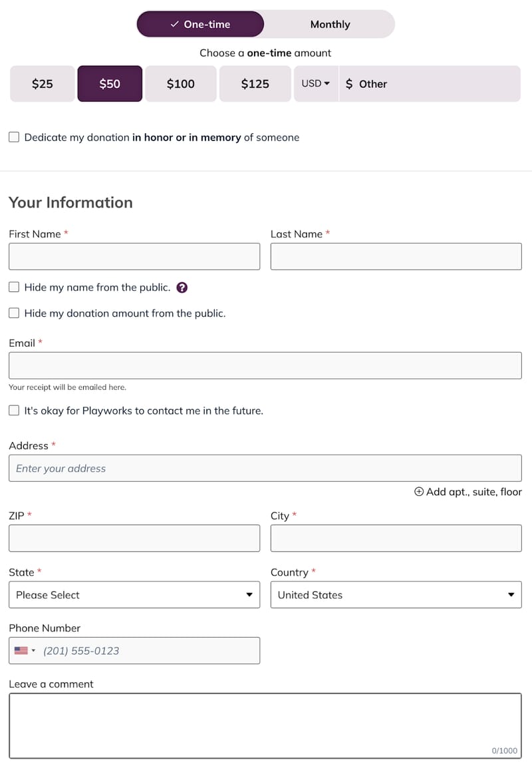Enable dedication in honor or memory of someone
Screen dimensions: 532x770
pyautogui.click(x=13, y=137)
